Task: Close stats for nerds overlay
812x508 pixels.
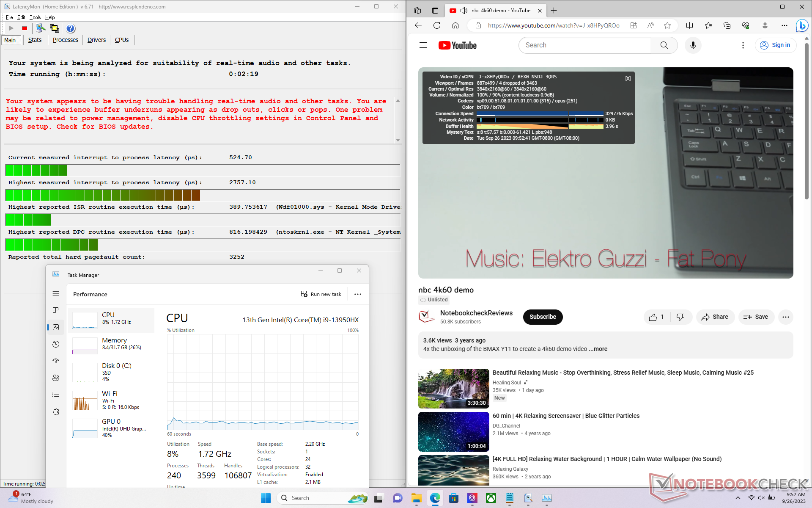Action: [x=628, y=78]
